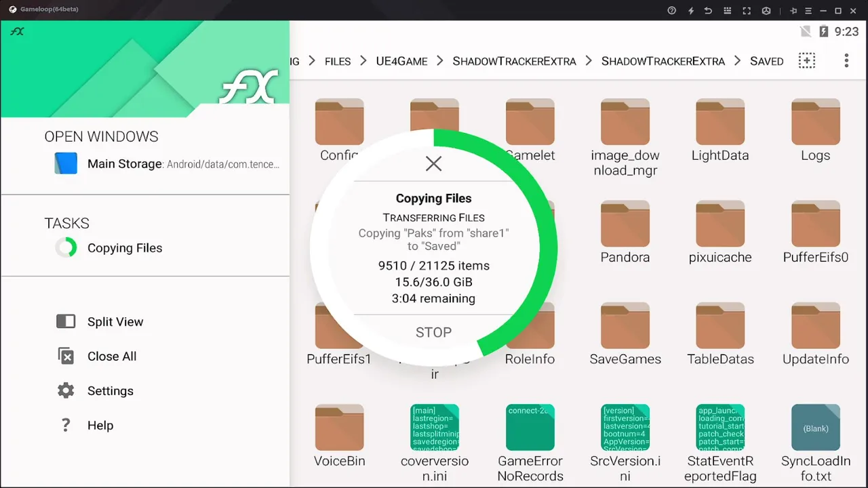Click the no-SIM status icon
This screenshot has height=488, width=868.
pos(806,31)
